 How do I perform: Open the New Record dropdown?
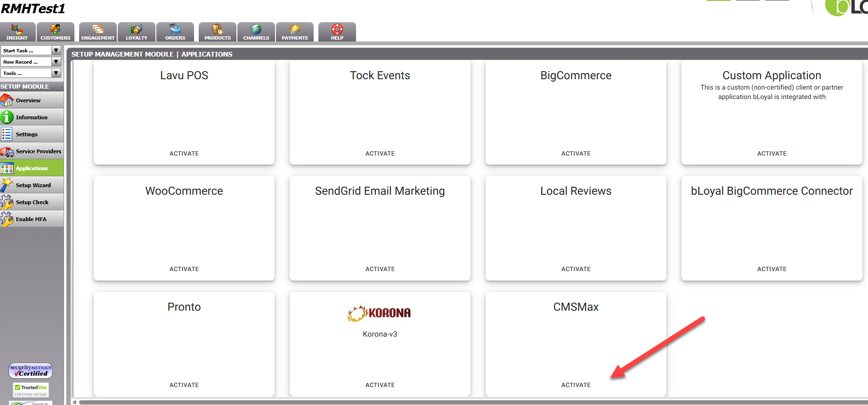[56, 62]
